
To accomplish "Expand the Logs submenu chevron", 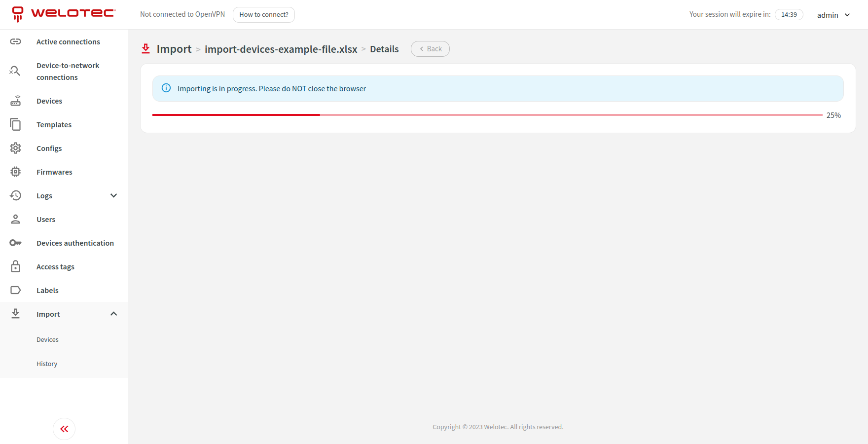I will click(x=113, y=196).
